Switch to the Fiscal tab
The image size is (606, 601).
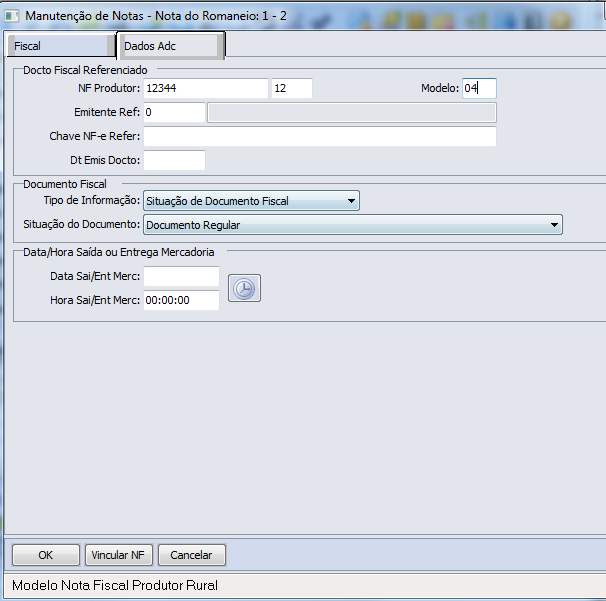(61, 46)
